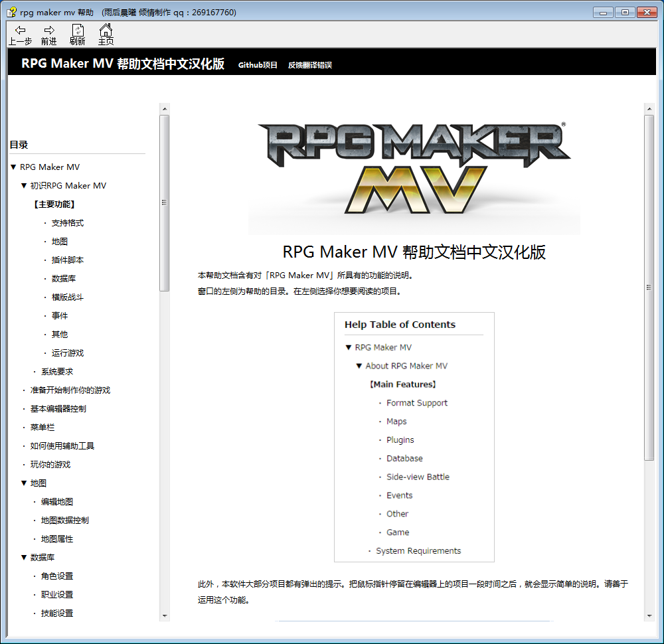The width and height of the screenshot is (664, 644).
Task: Open the 运行游戏 topic
Action: pos(68,353)
